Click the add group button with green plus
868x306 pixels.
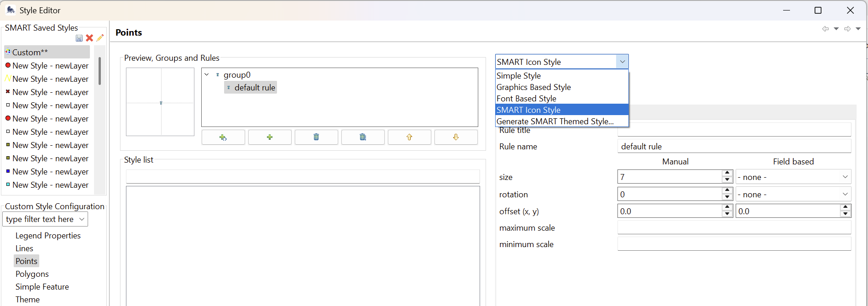(223, 137)
